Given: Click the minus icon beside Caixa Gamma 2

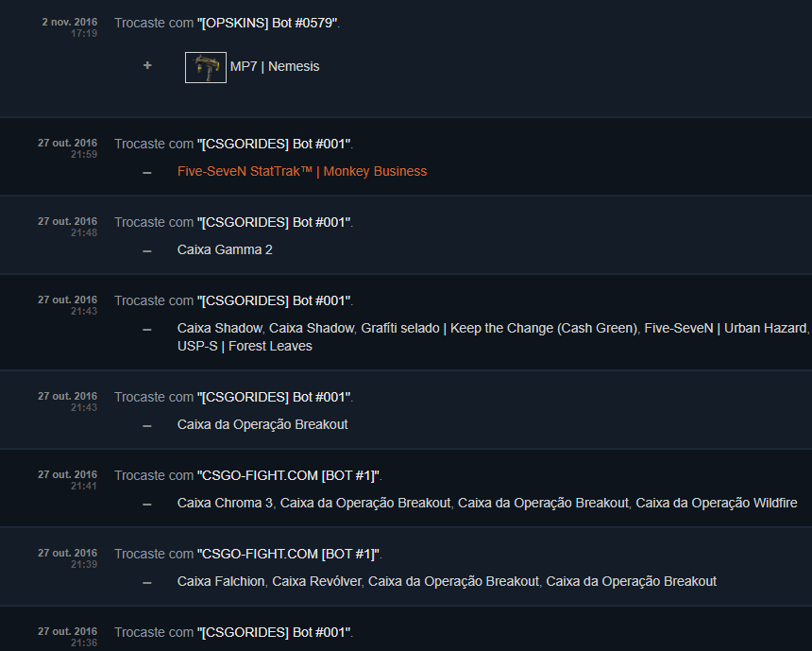Looking at the screenshot, I should pyautogui.click(x=147, y=251).
